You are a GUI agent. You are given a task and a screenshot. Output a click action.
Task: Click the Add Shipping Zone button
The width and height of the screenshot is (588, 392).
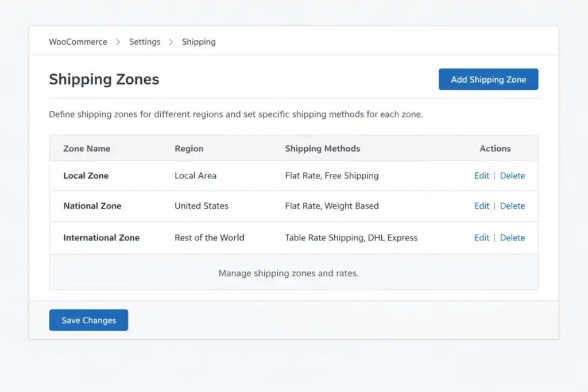tap(488, 79)
